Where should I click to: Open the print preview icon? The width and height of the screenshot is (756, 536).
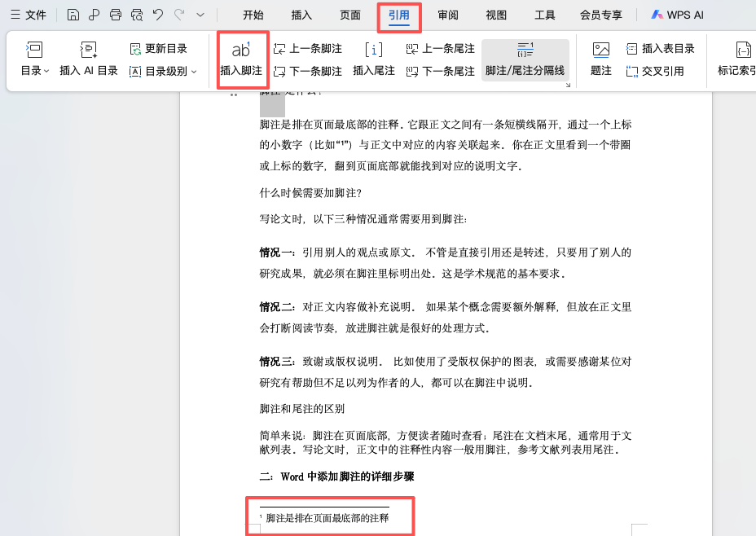(137, 15)
